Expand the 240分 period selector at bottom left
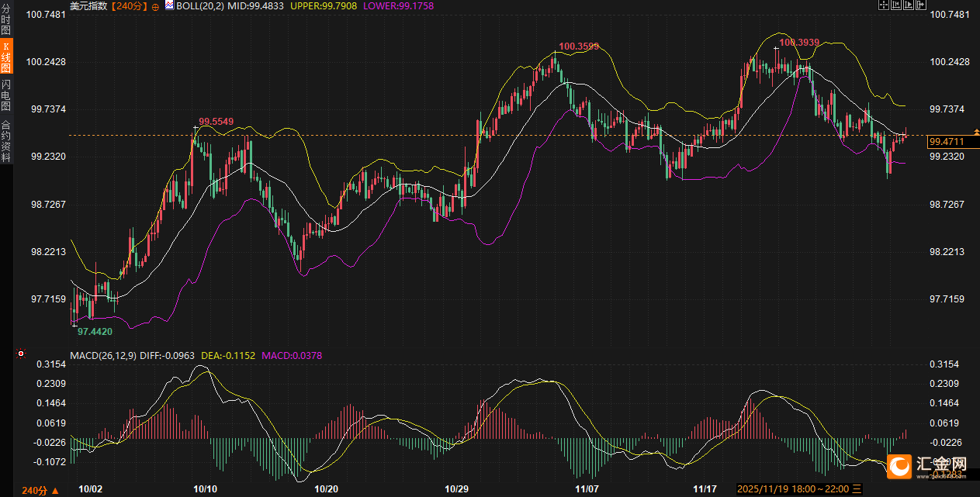Image resolution: width=980 pixels, height=497 pixels. pyautogui.click(x=40, y=490)
